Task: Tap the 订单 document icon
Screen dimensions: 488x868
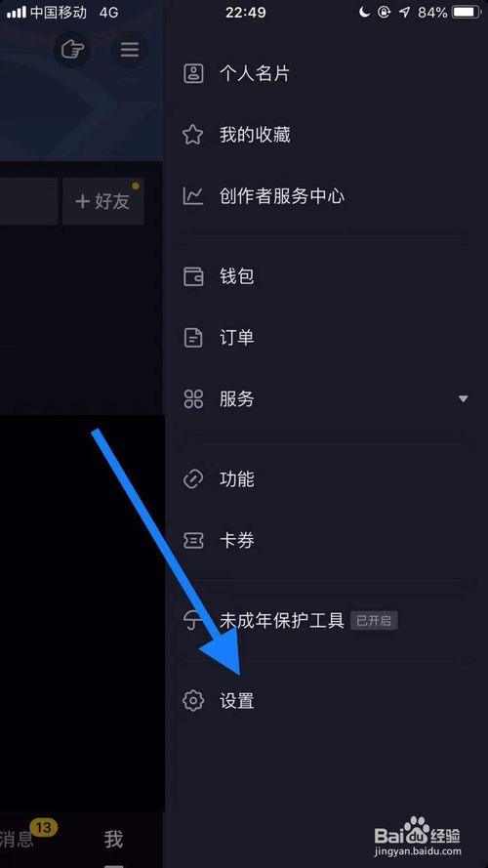Action: click(x=193, y=337)
